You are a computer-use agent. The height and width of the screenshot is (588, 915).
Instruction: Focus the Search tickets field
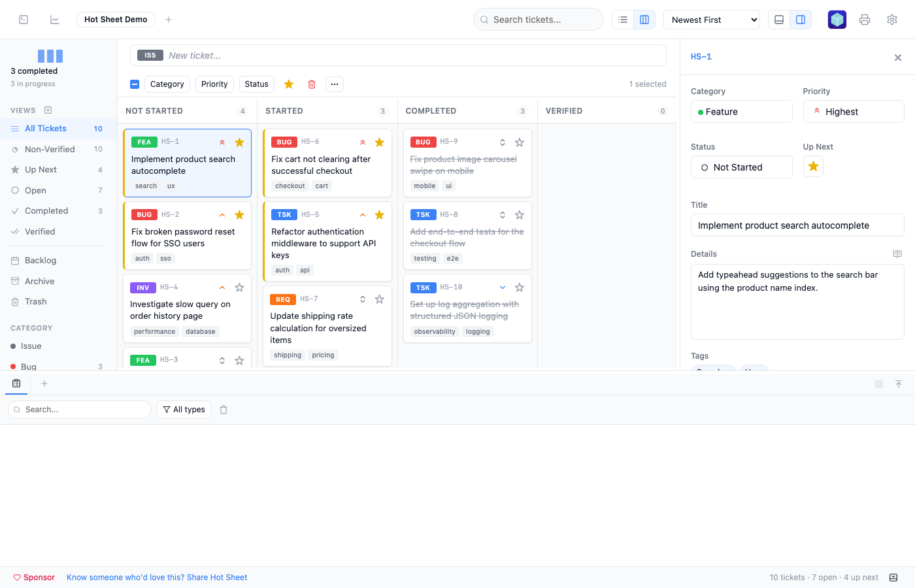click(539, 20)
